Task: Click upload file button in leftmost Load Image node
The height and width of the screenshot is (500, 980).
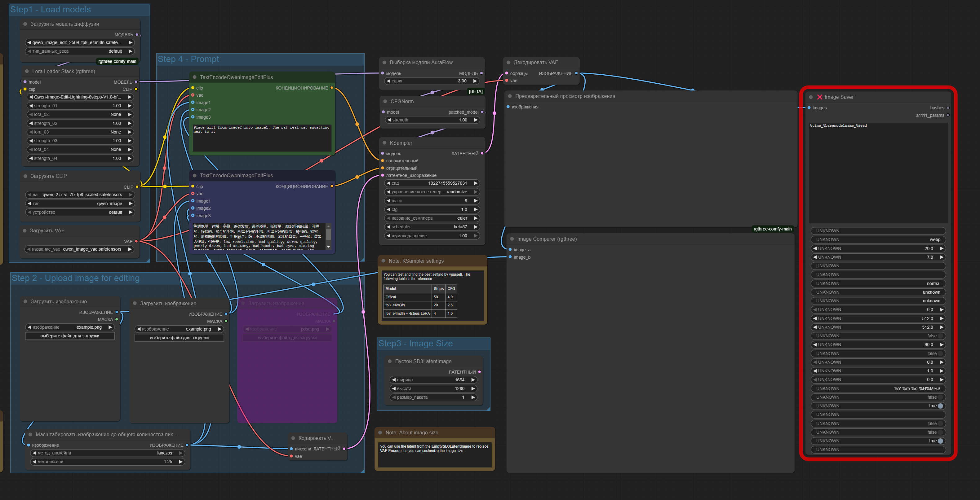Action: [70, 336]
